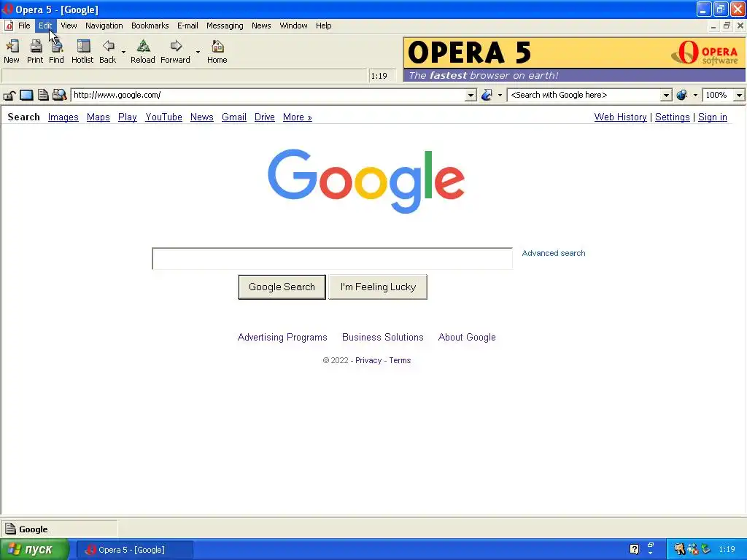Click the keys tray icon
Image resolution: width=747 pixels, height=560 pixels.
click(679, 549)
